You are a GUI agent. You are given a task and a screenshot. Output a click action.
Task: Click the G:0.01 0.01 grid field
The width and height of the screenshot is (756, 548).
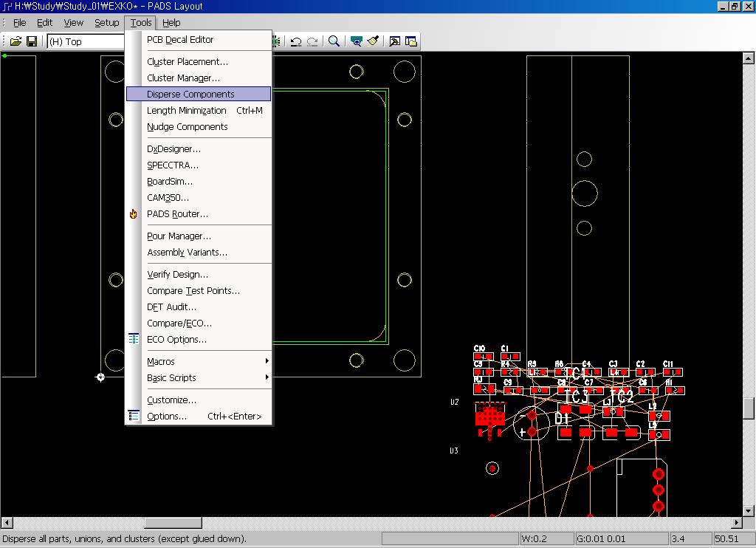(x=622, y=539)
